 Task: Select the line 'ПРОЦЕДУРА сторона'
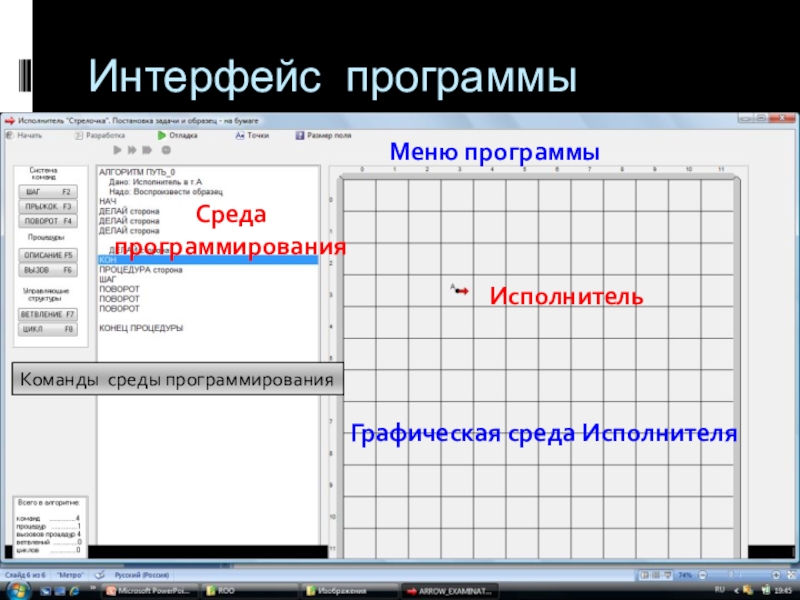click(x=141, y=269)
